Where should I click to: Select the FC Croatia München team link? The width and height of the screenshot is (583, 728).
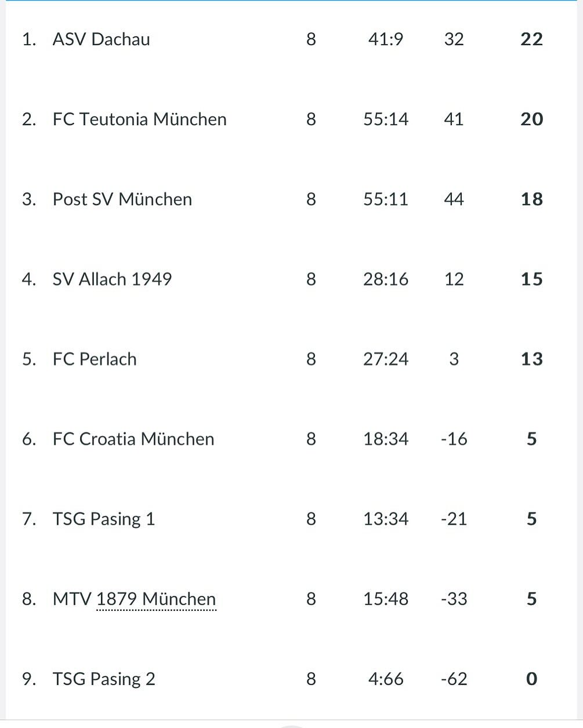(x=133, y=439)
